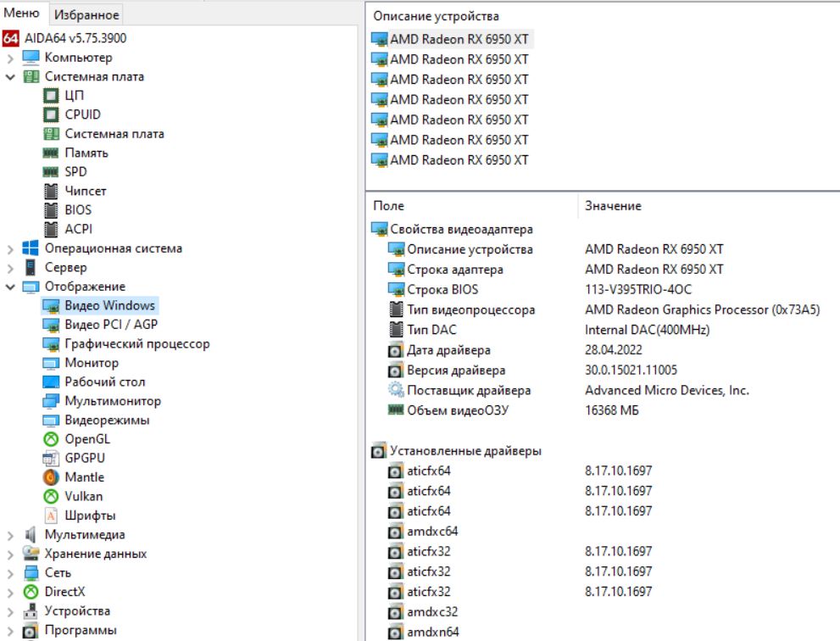Click the Сервер tower icon

(x=31, y=267)
